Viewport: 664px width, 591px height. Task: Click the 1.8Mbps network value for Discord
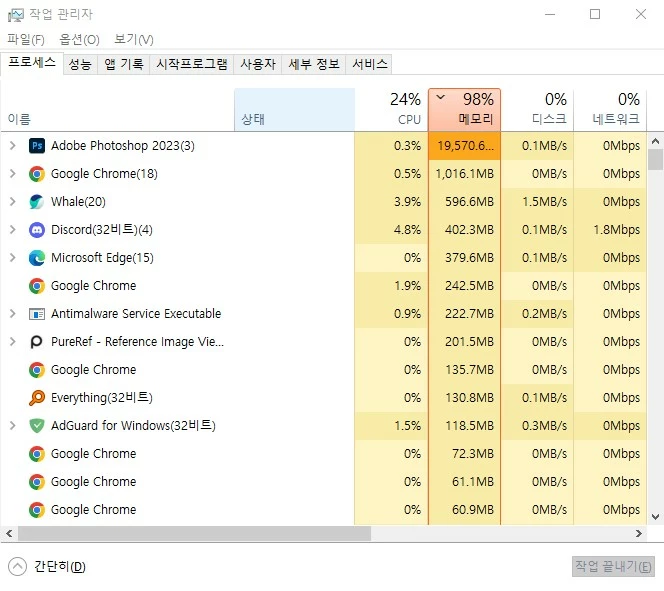(617, 230)
